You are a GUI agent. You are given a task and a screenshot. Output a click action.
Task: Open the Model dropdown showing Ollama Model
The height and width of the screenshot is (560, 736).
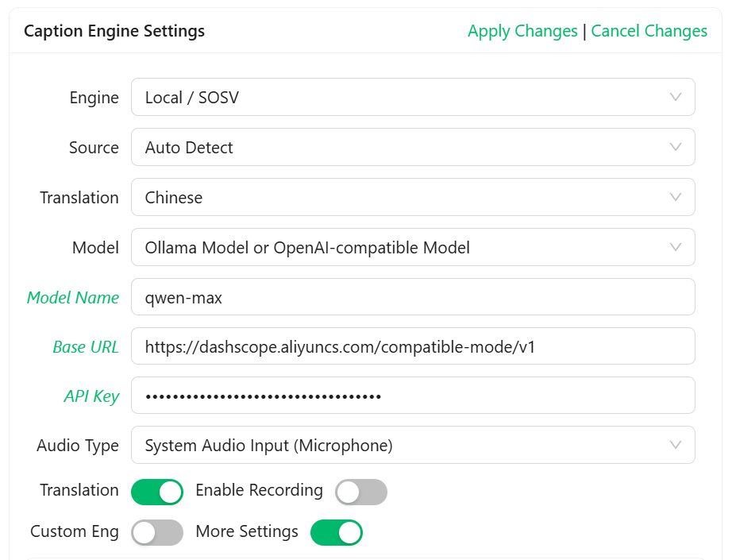tap(397, 248)
